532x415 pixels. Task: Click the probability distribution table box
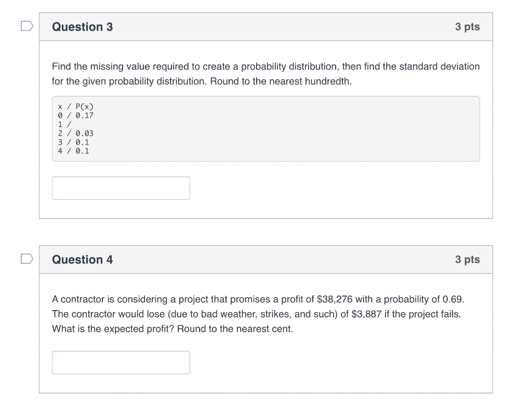266,128
